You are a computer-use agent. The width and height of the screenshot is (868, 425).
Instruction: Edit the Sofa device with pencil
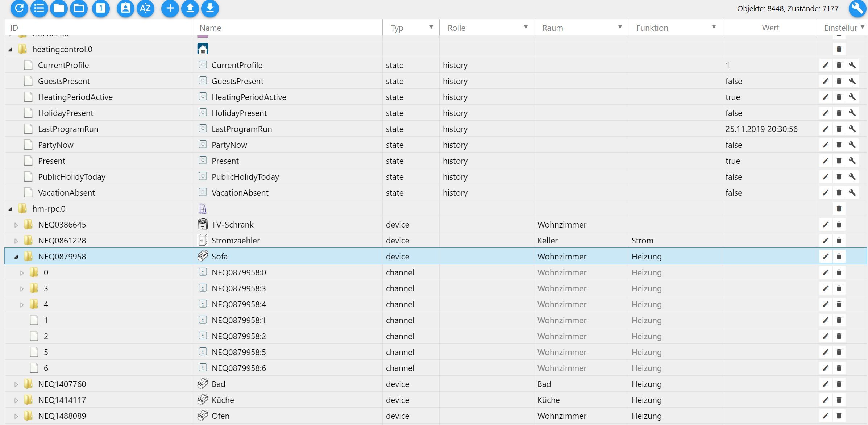[826, 257]
